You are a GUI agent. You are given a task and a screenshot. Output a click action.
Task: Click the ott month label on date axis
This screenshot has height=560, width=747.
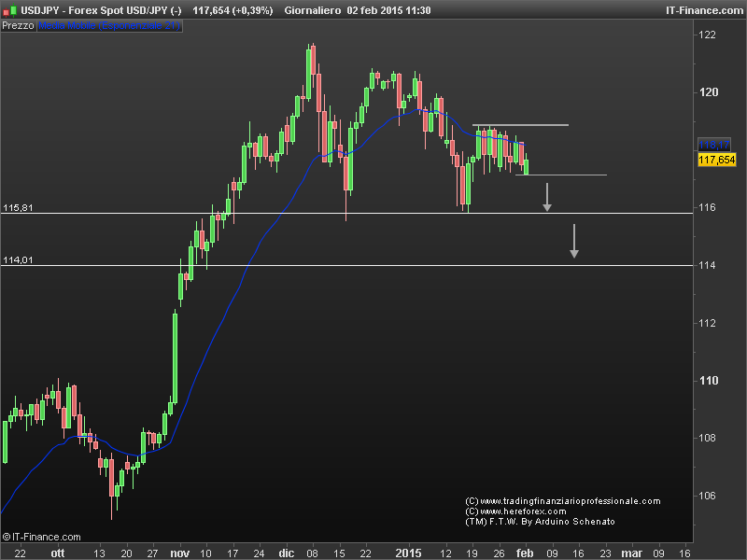(x=58, y=553)
